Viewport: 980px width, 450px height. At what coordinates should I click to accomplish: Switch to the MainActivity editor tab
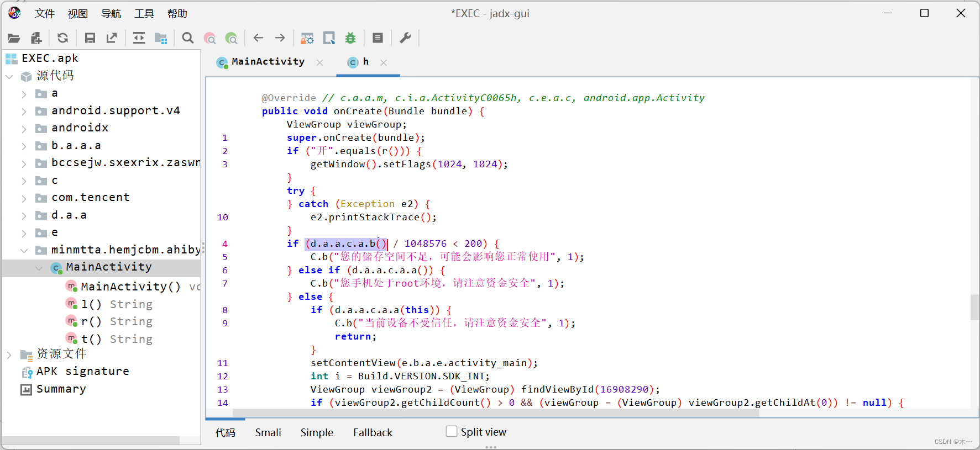pos(268,62)
